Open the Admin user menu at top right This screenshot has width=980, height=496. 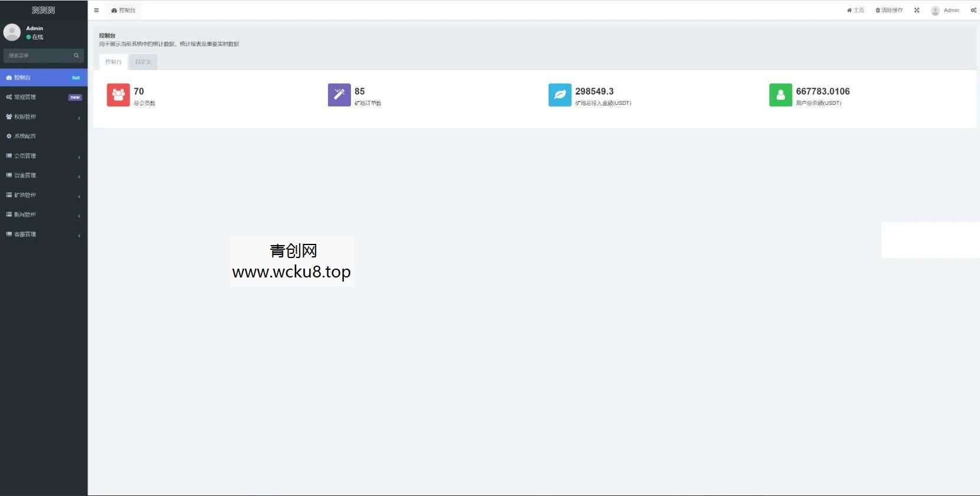tap(945, 10)
